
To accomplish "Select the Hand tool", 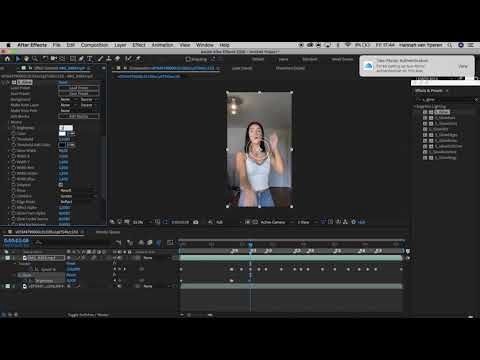I will [26, 59].
